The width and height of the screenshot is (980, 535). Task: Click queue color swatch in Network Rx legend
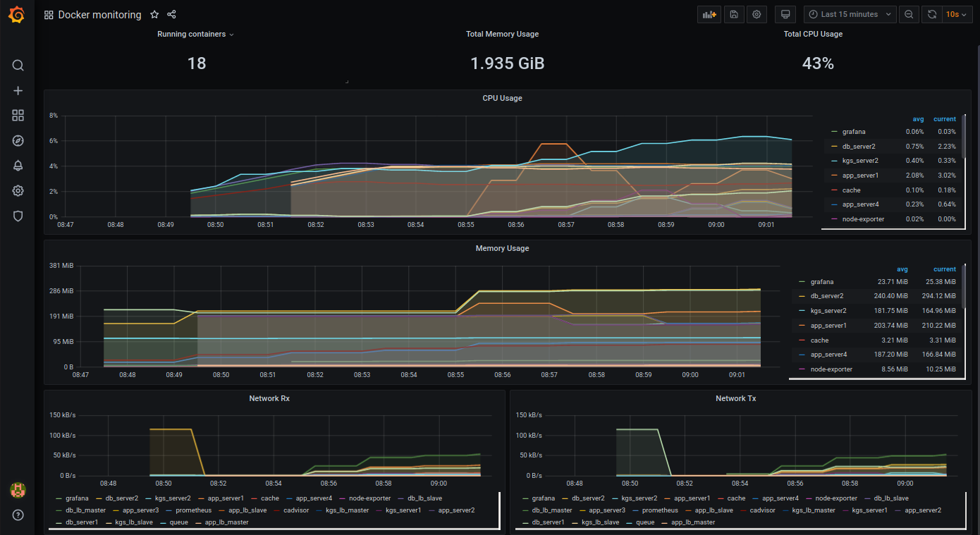164,522
